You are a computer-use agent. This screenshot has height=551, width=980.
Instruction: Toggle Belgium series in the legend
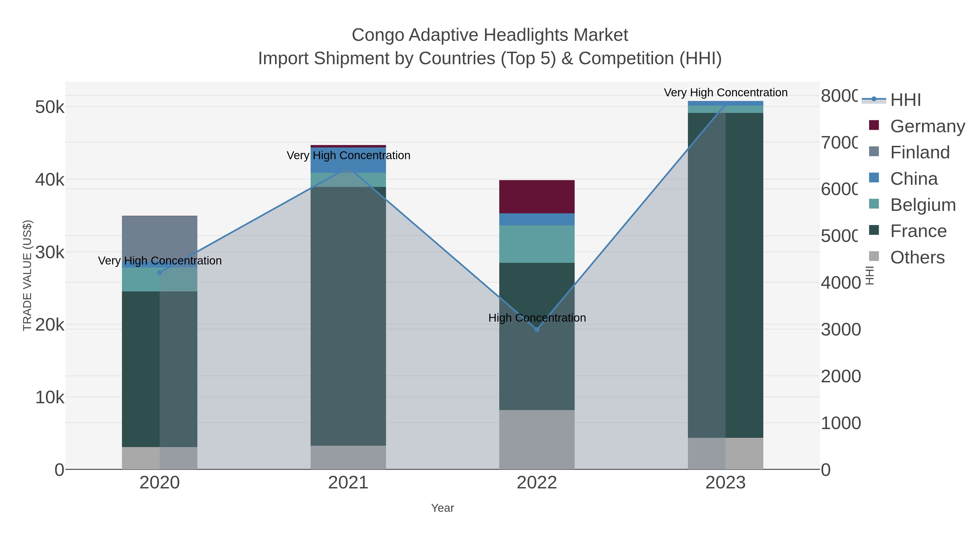(912, 205)
